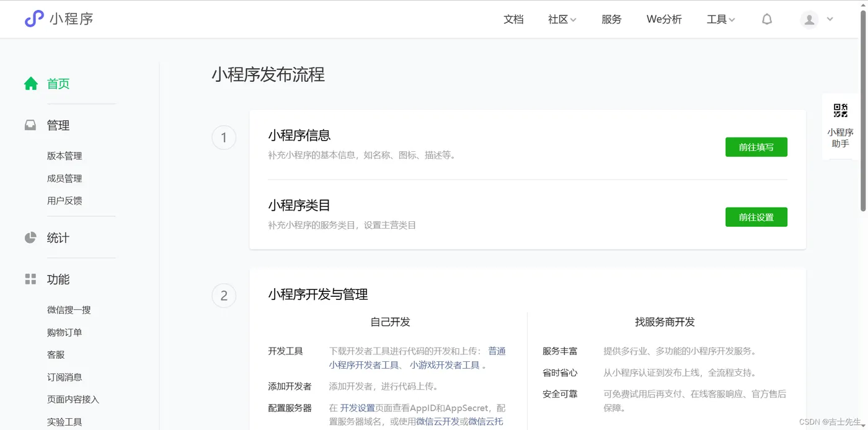
Task: Click the 管理 inbox icon
Action: [x=30, y=125]
